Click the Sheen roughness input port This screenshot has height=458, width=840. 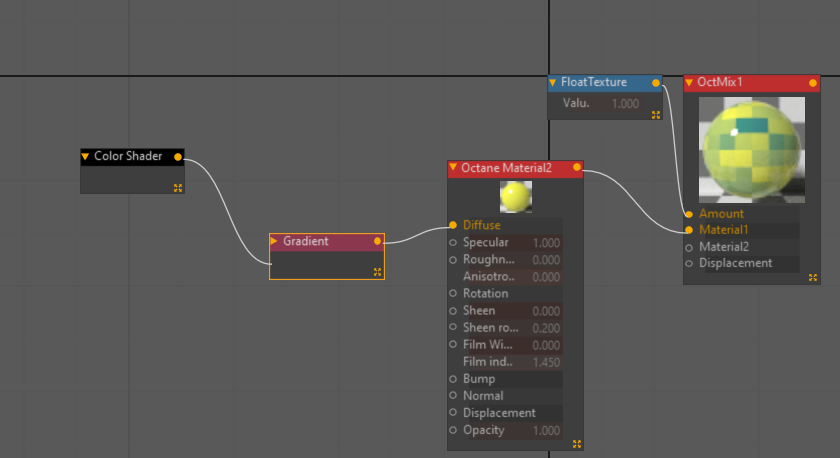(453, 327)
